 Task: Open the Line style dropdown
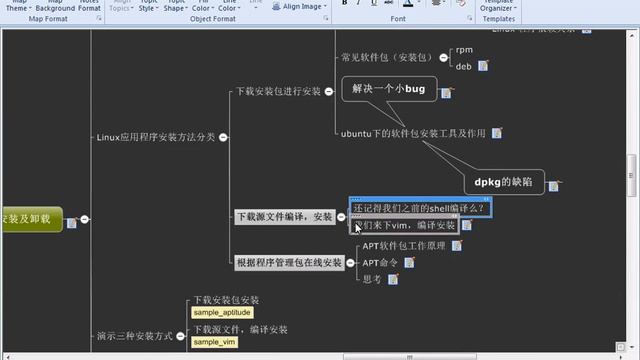(256, 4)
